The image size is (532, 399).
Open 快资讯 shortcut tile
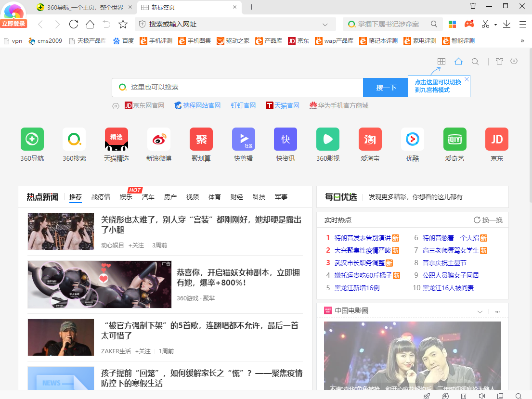tap(285, 144)
